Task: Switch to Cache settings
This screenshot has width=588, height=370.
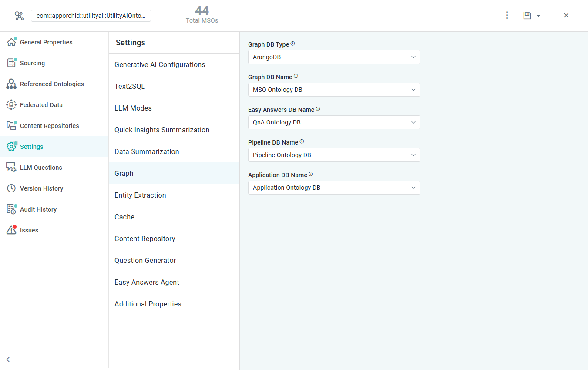Action: (174, 217)
